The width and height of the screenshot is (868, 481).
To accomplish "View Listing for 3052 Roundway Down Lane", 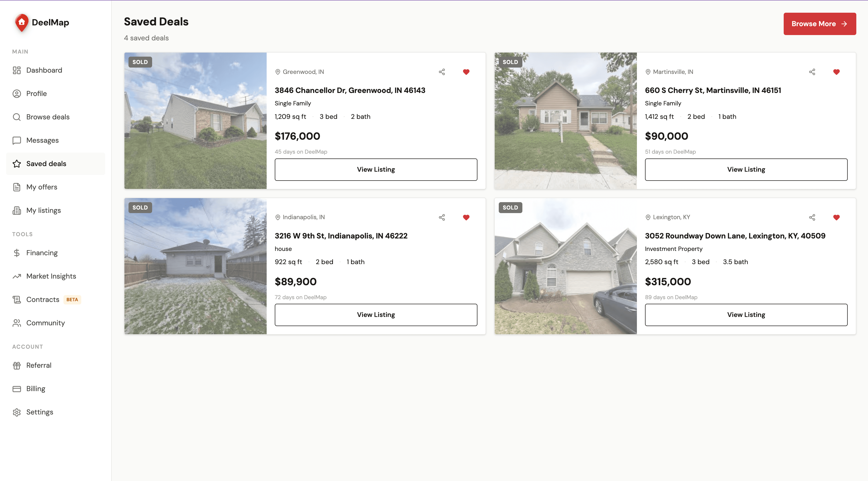I will [x=746, y=315].
